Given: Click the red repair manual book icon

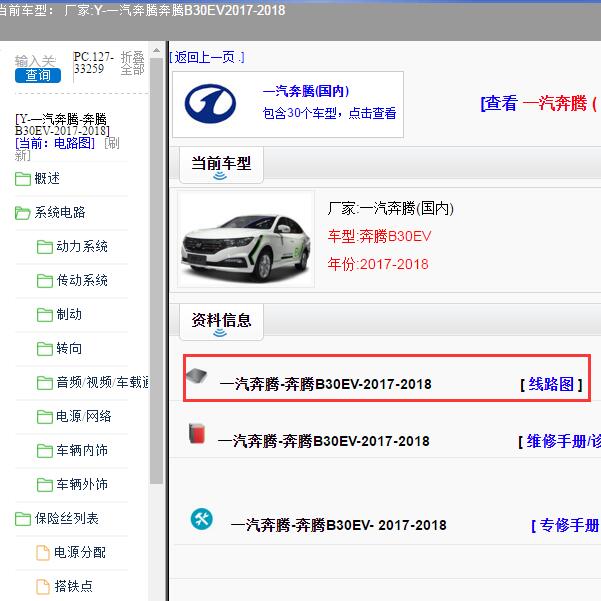Looking at the screenshot, I should pos(197,433).
